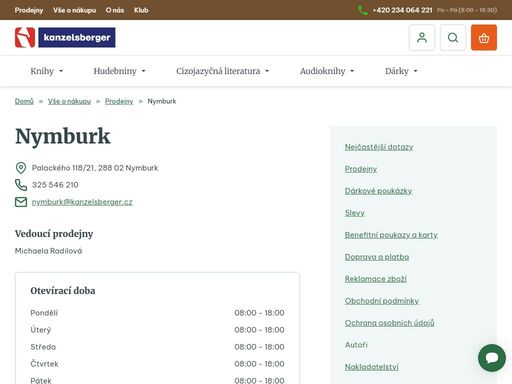This screenshot has width=512, height=384.
Task: Open Nakladatelství sidebar link
Action: tap(371, 367)
